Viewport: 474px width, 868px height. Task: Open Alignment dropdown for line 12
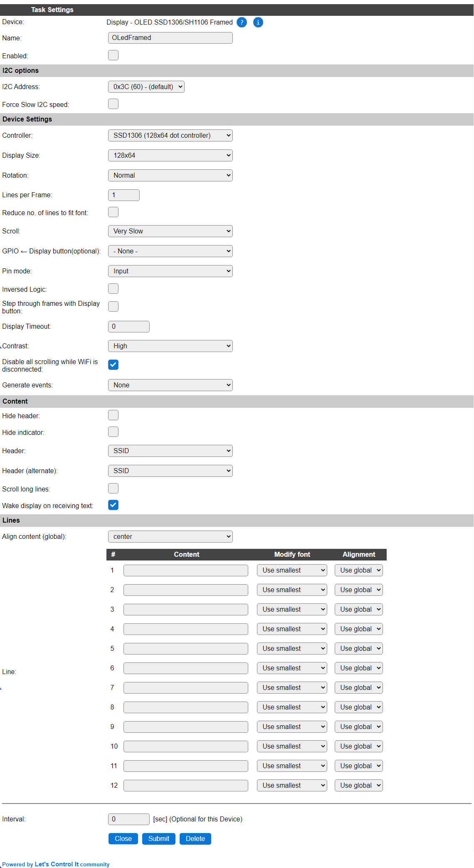358,785
